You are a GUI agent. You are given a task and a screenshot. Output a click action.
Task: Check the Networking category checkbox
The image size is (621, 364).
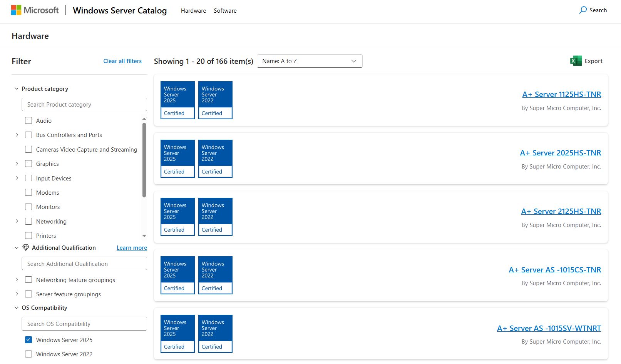28,221
